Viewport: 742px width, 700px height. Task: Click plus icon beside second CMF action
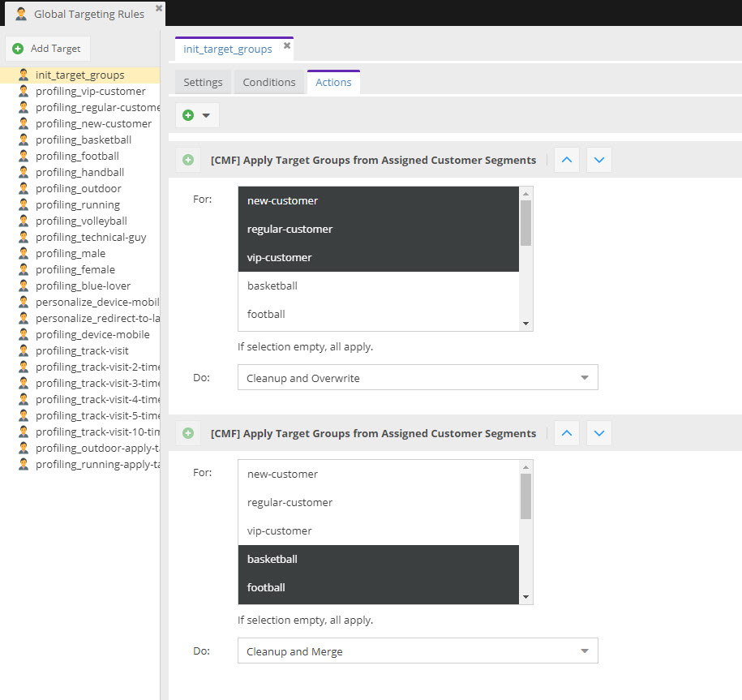pos(188,433)
